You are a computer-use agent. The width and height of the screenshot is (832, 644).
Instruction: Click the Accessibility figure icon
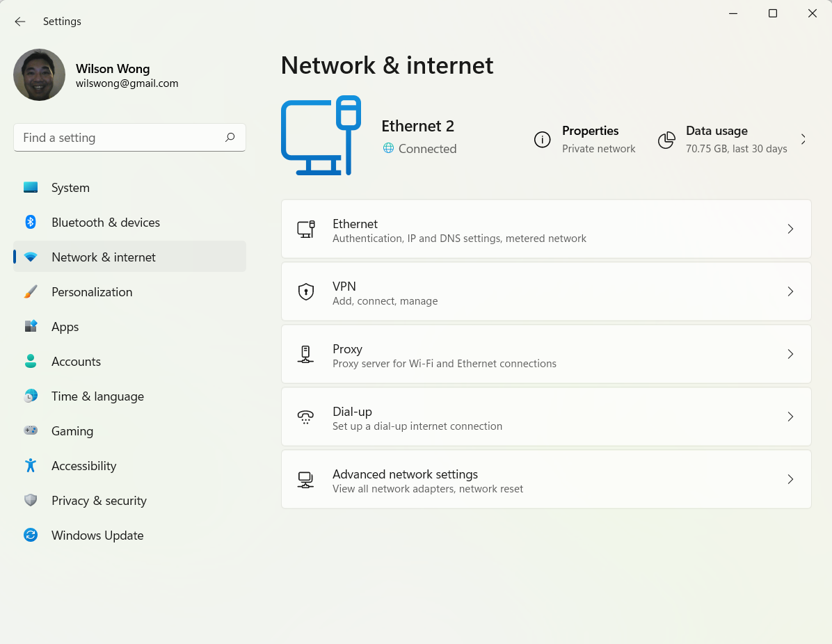click(x=31, y=465)
